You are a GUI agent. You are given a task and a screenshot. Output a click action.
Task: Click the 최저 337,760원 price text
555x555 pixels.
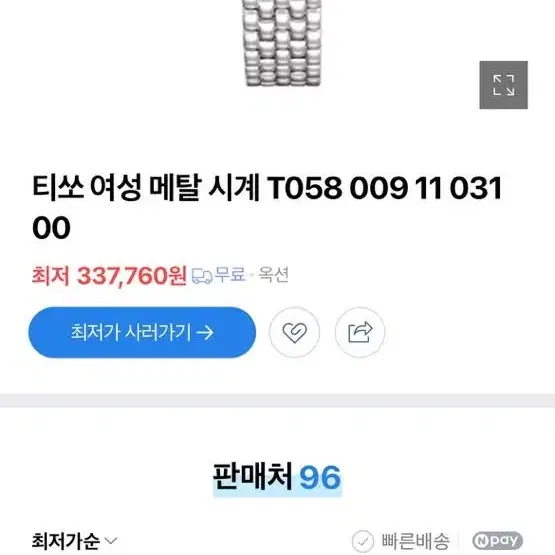109,275
